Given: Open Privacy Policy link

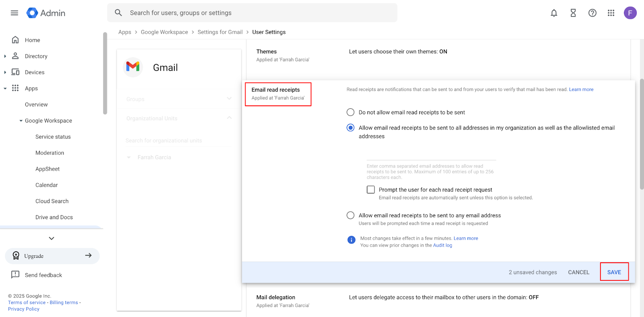Looking at the screenshot, I should click(24, 309).
